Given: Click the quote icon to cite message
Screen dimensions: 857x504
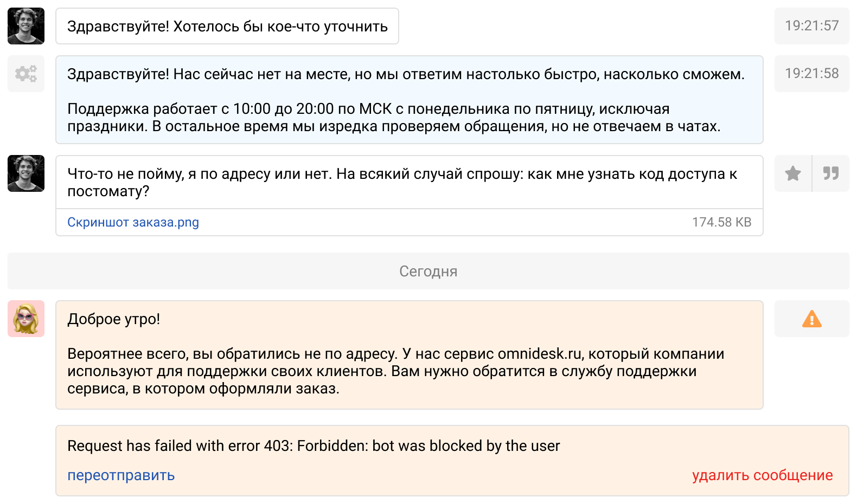Looking at the screenshot, I should click(831, 173).
